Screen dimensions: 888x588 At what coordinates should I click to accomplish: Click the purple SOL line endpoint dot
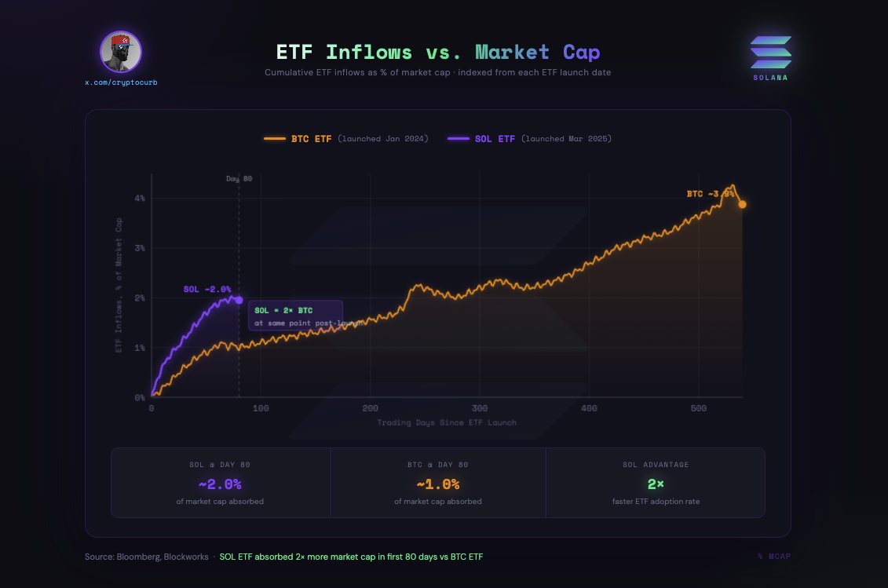239,300
